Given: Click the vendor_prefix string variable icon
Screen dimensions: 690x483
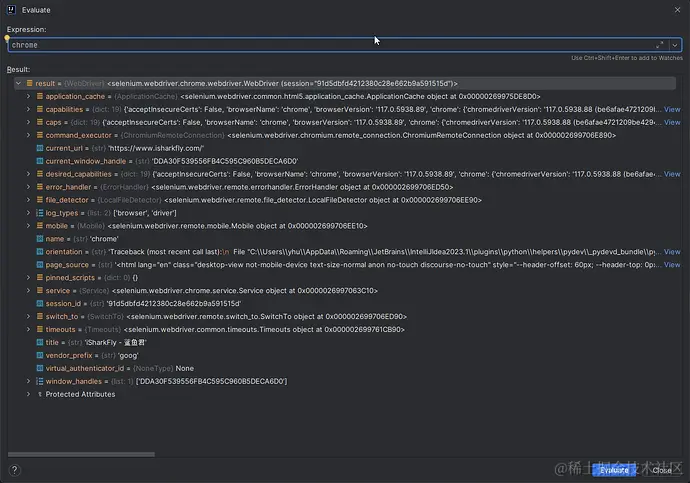Looking at the screenshot, I should pyautogui.click(x=40, y=355).
